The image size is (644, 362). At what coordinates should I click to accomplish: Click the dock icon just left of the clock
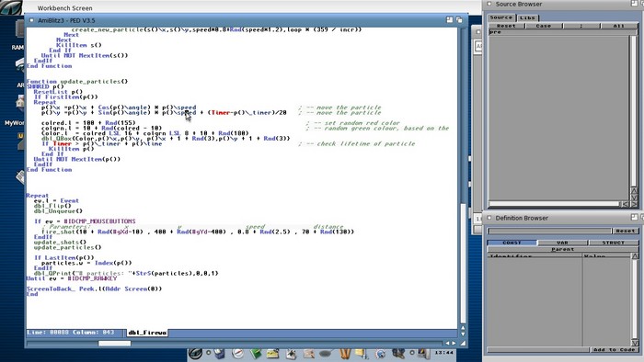423,353
